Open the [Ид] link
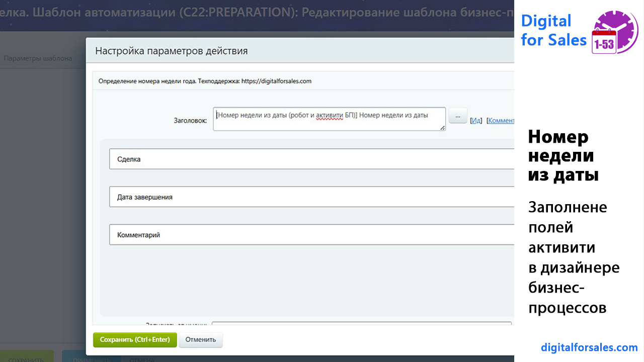 pos(475,121)
